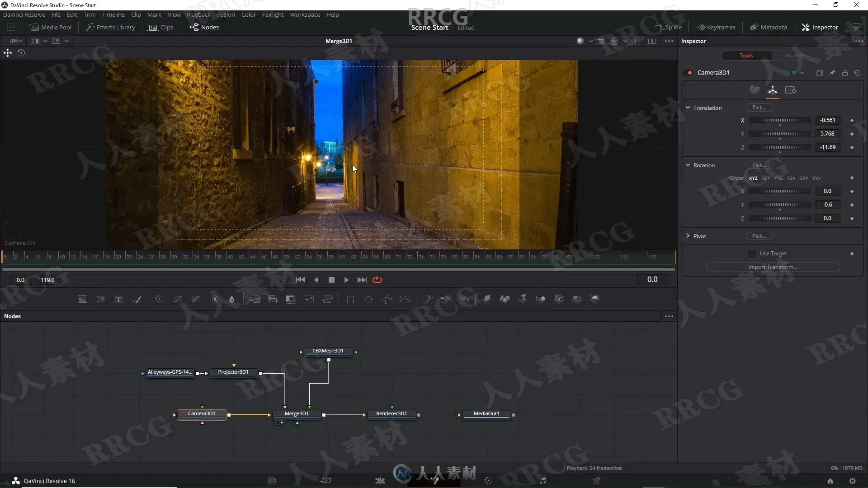Expand the Pivot section
This screenshot has height=488, width=868.
click(x=688, y=236)
